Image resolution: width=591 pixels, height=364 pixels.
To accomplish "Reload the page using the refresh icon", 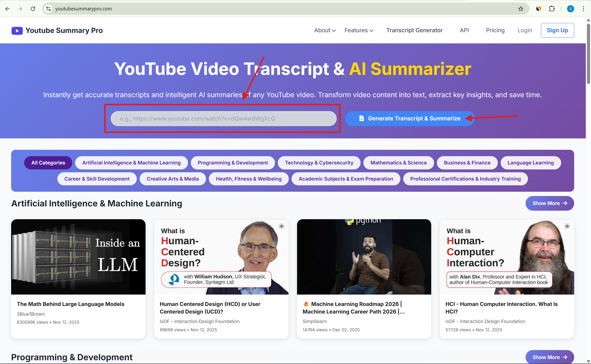I will (33, 9).
